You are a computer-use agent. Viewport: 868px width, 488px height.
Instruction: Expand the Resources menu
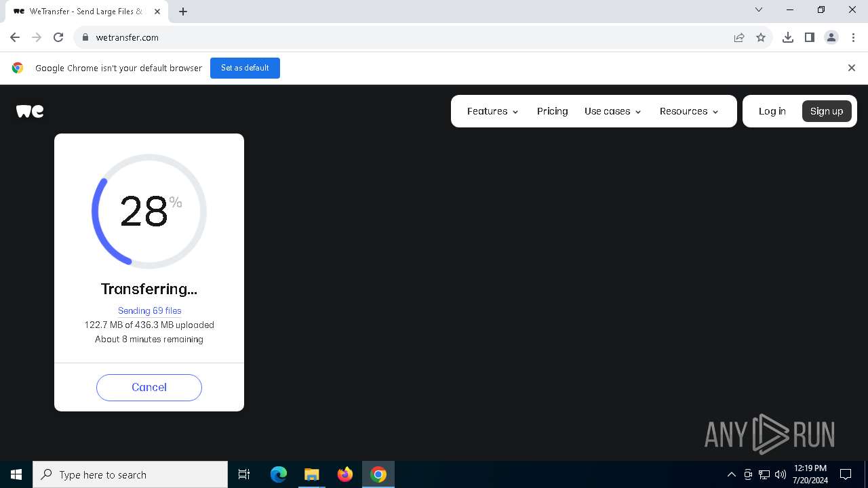(x=689, y=111)
